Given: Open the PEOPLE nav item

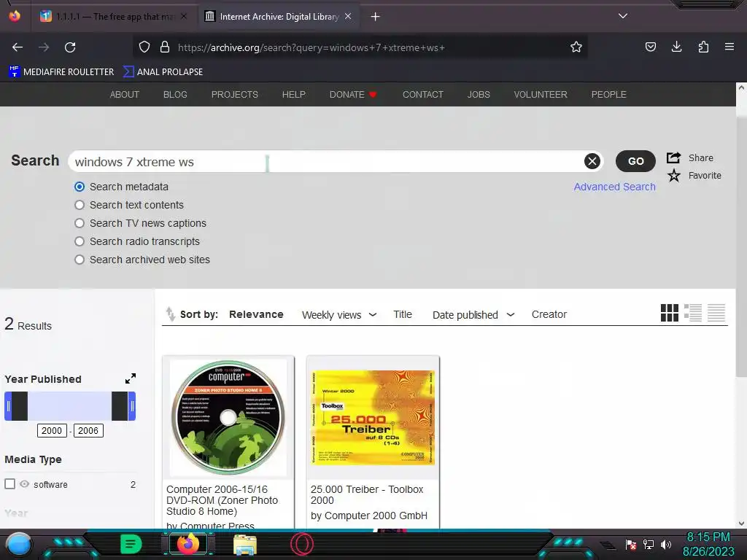Looking at the screenshot, I should click(609, 94).
